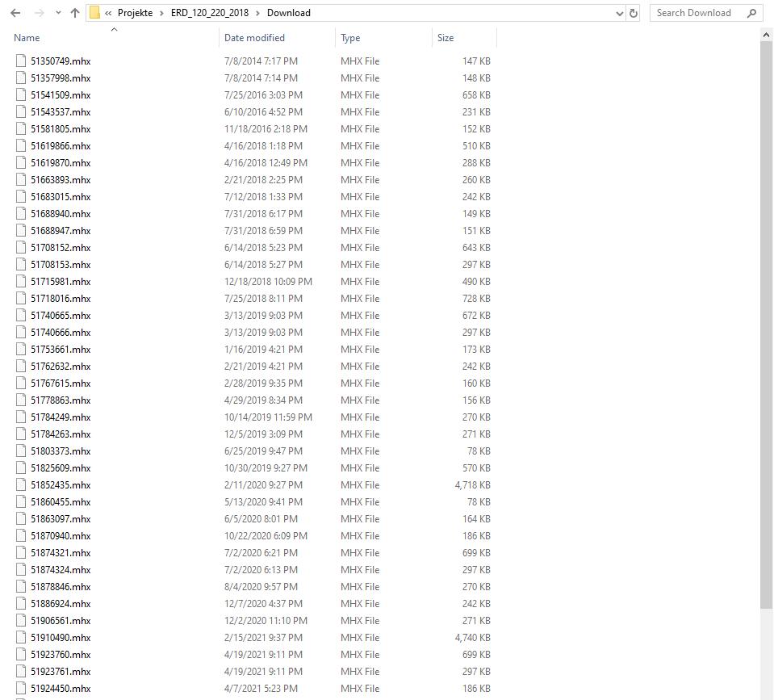The width and height of the screenshot is (774, 700).
Task: Navigate to Projekte in breadcrumb
Action: (135, 13)
